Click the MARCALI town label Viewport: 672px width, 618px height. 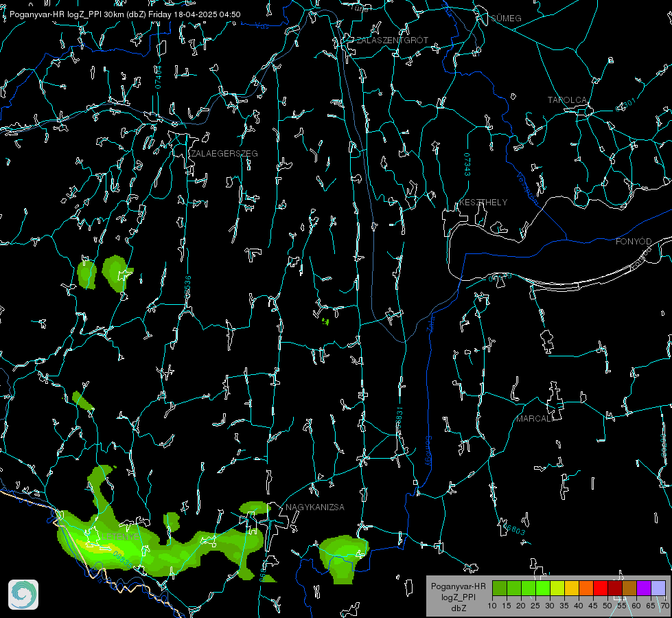click(x=535, y=419)
